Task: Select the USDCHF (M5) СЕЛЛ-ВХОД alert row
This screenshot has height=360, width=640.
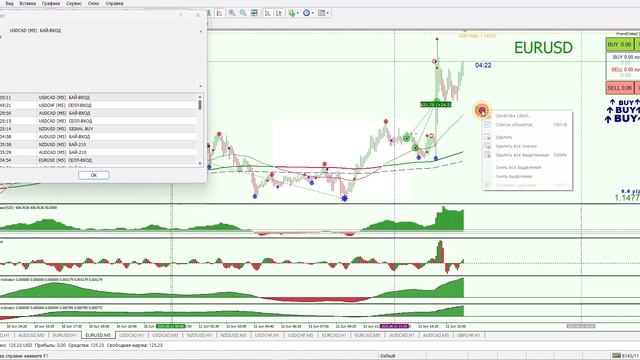Action: point(98,105)
